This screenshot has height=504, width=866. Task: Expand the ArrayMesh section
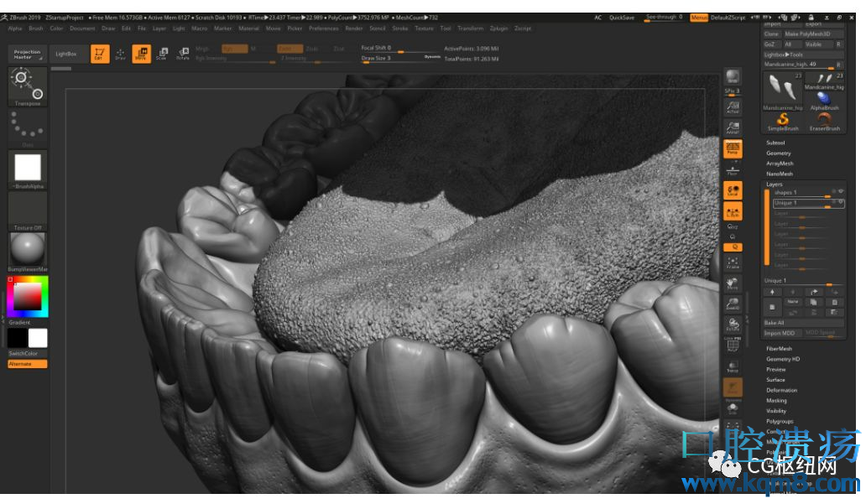click(780, 164)
